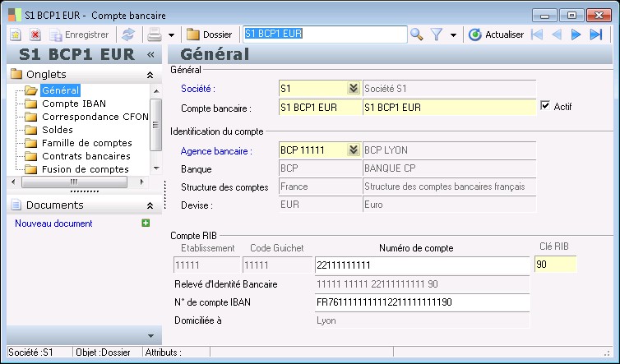The width and height of the screenshot is (620, 364).
Task: Go to previous record arrow
Action: pyautogui.click(x=557, y=35)
